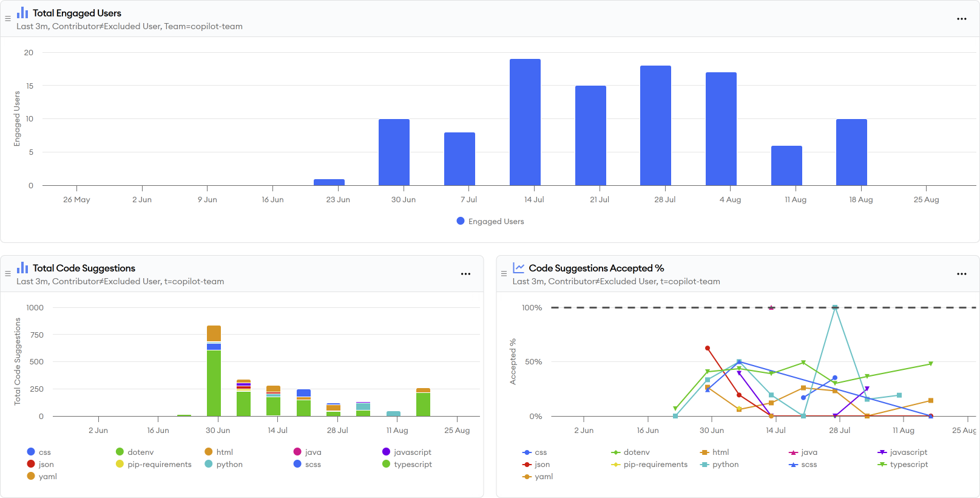Click the Total Code Suggestions title
The height and width of the screenshot is (498, 980).
pyautogui.click(x=84, y=268)
